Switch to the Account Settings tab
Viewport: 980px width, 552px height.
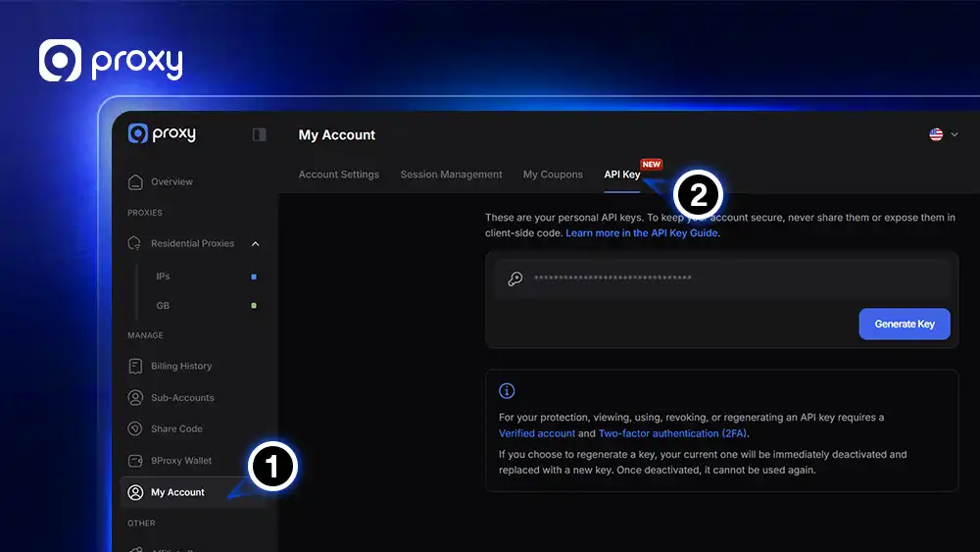[x=338, y=175]
